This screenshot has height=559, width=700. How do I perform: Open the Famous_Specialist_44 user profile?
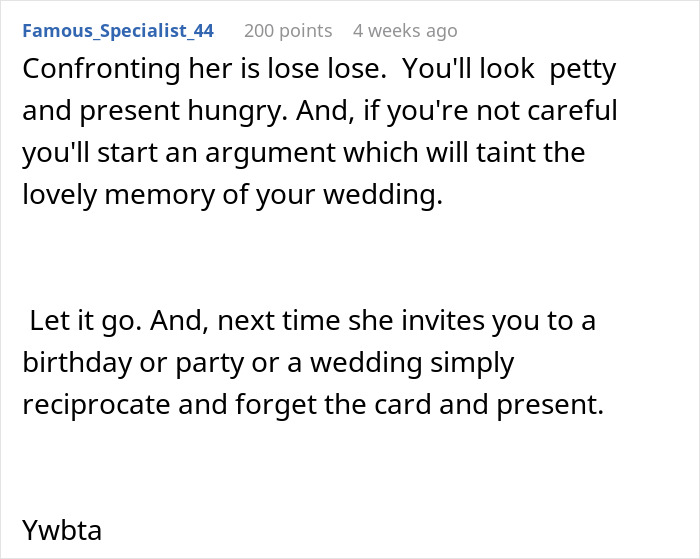[117, 30]
